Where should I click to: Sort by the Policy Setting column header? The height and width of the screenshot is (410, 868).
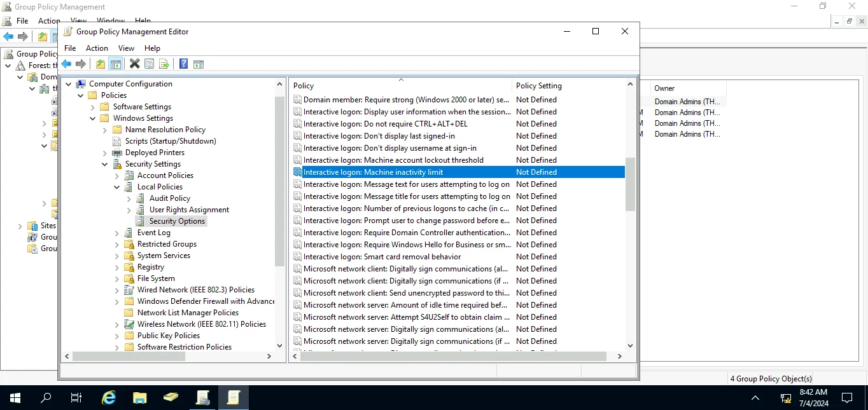pos(568,85)
